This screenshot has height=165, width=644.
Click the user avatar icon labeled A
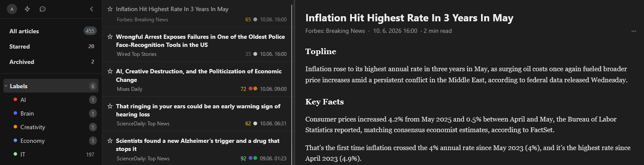(12, 9)
